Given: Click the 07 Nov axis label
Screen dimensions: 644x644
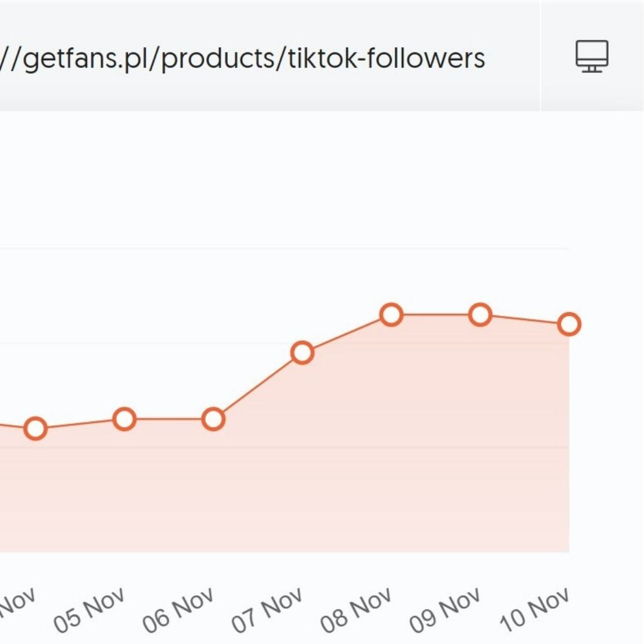Looking at the screenshot, I should tap(268, 609).
